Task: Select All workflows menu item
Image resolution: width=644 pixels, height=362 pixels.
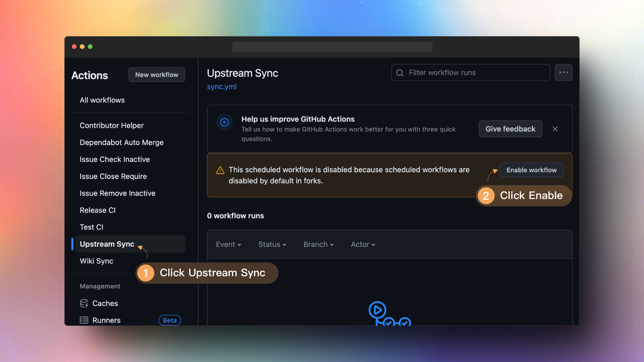Action: click(102, 100)
